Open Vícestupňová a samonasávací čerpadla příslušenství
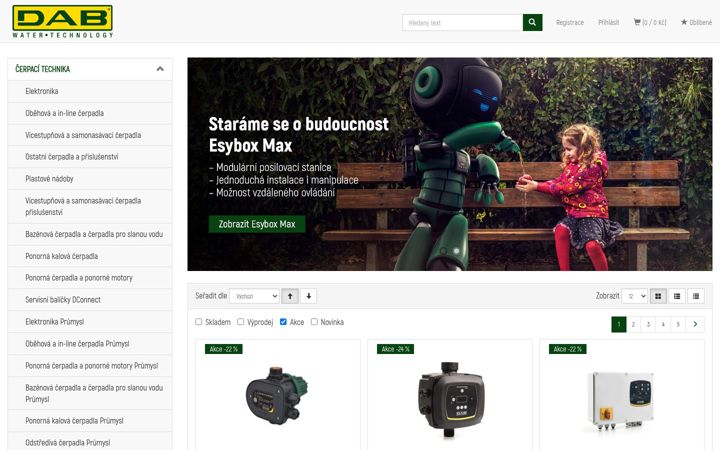 click(x=90, y=206)
